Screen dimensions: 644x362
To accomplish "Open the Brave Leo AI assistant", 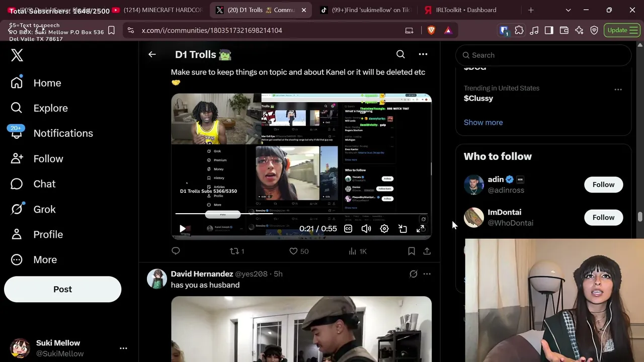I will pyautogui.click(x=579, y=30).
